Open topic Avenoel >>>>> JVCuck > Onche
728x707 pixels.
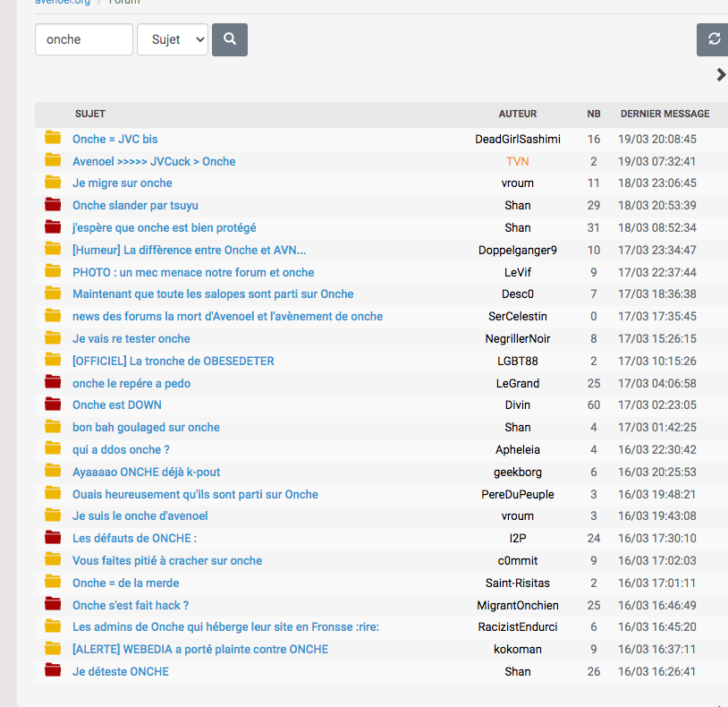pos(154,161)
